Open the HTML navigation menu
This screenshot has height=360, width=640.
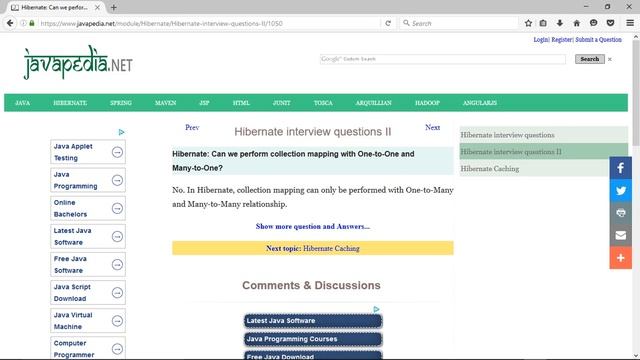tap(241, 103)
